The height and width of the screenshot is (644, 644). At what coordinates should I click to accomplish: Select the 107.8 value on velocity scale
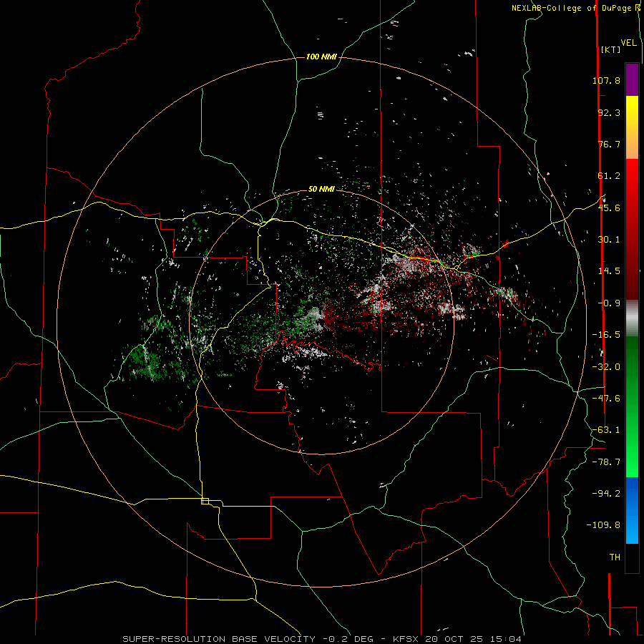[x=606, y=80]
